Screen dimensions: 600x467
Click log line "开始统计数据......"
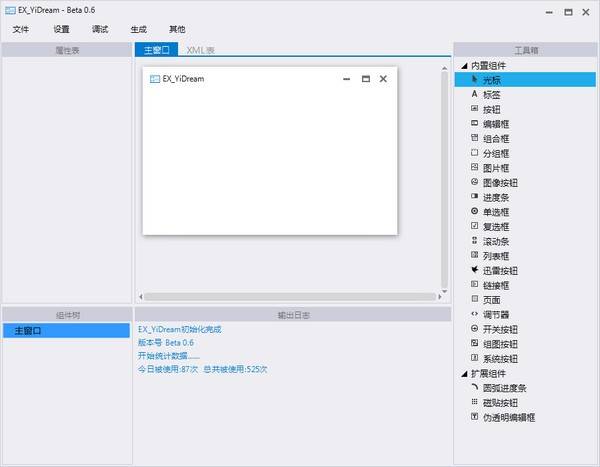click(x=169, y=356)
